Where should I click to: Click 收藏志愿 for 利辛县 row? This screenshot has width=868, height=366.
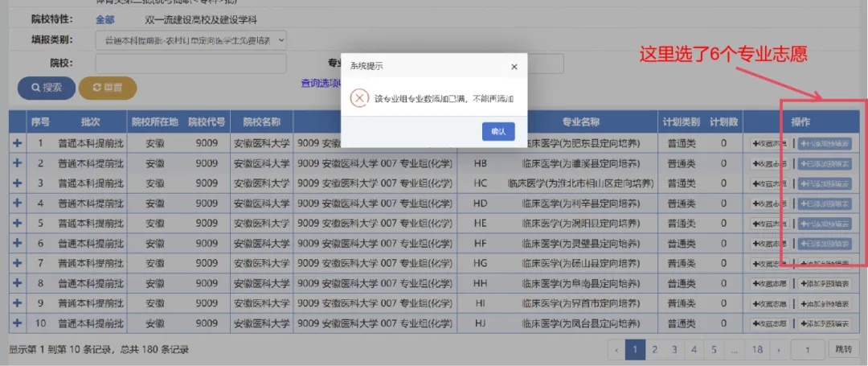[x=769, y=204]
